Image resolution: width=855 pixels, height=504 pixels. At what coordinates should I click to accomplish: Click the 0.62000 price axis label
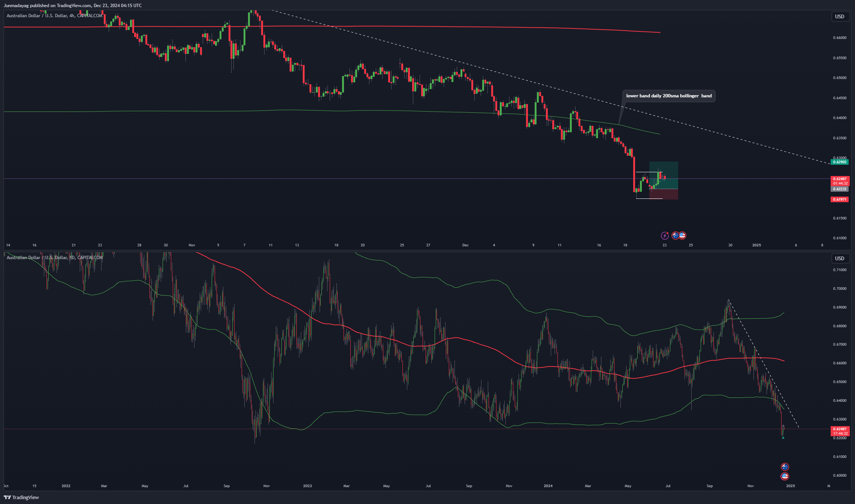click(840, 438)
